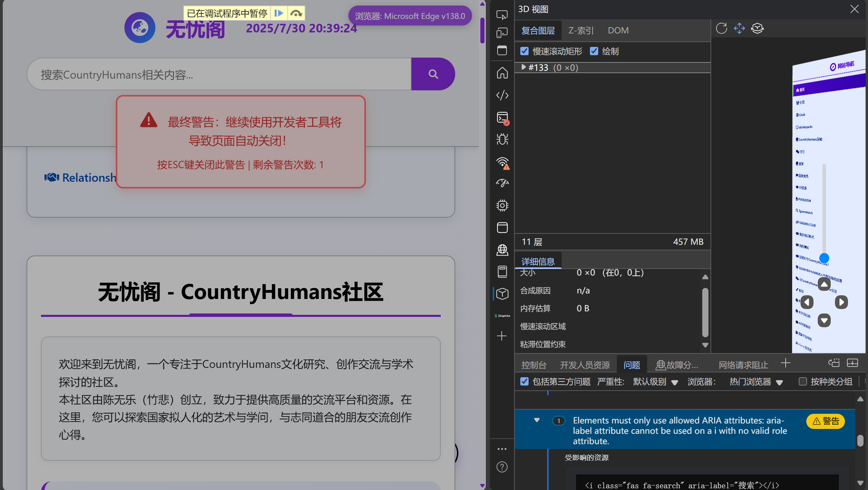
Task: Open the Sources bug icon tool
Action: [x=502, y=139]
